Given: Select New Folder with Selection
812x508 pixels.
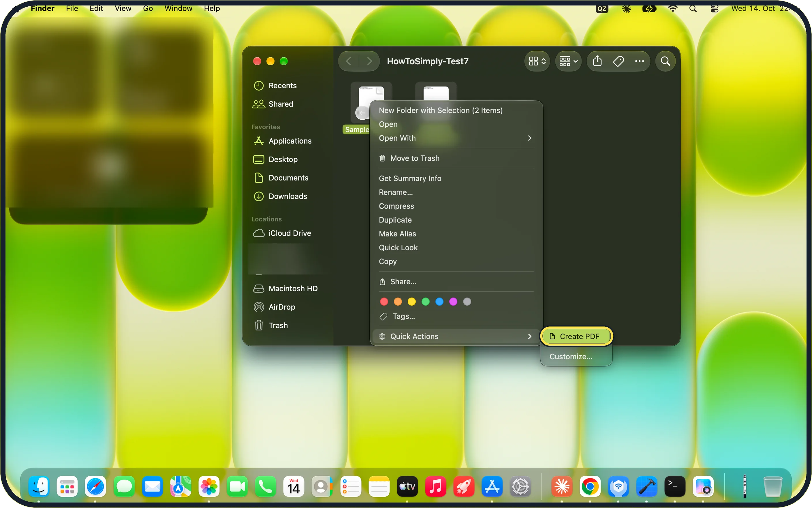Looking at the screenshot, I should [456, 110].
